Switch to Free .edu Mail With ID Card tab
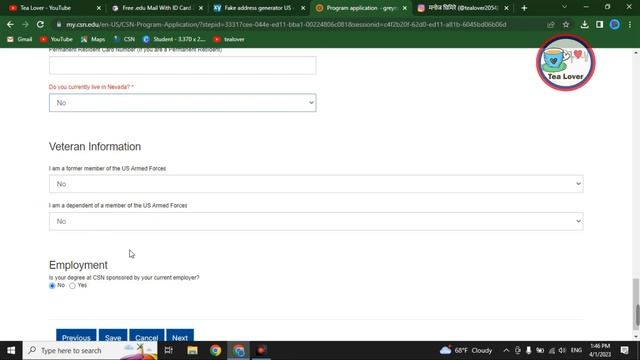640x360 pixels. (x=157, y=8)
